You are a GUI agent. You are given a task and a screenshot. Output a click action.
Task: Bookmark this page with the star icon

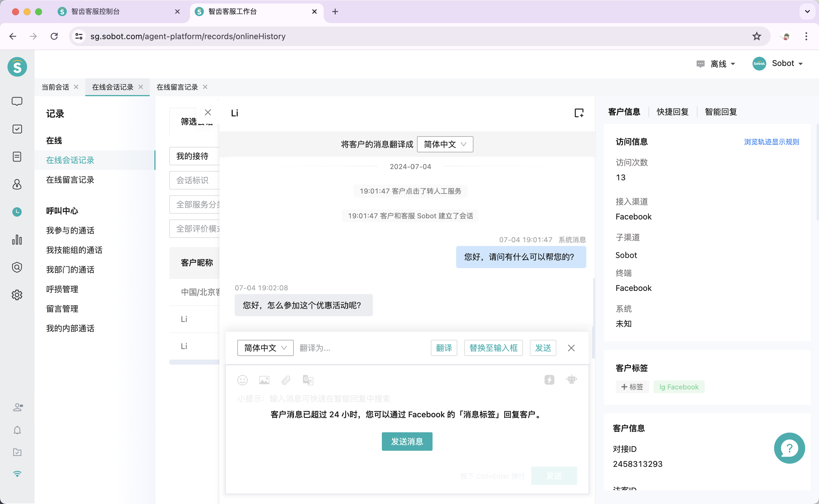tap(757, 36)
